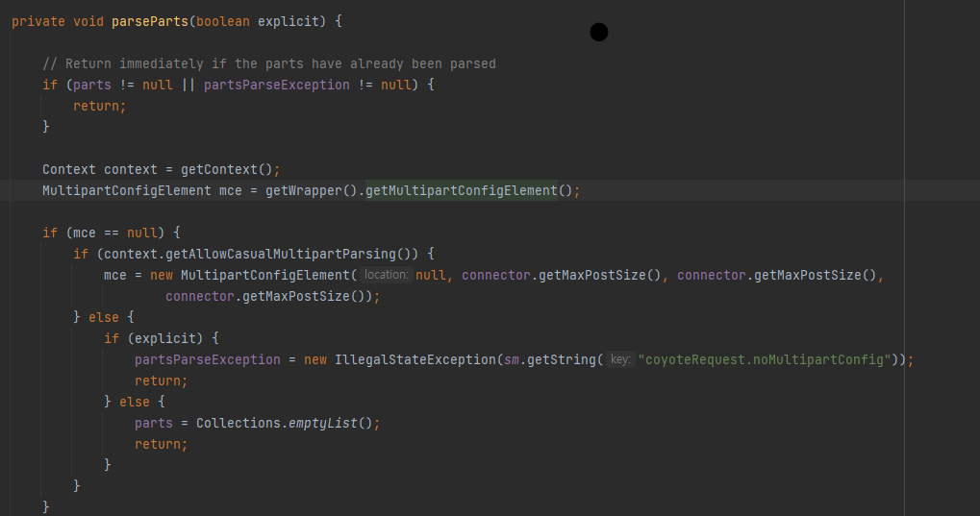
Task: Click the 'key:' parameter hint
Action: pos(620,359)
